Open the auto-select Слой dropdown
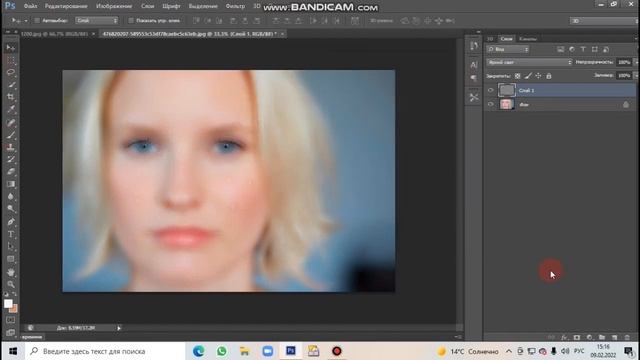The image size is (640, 360). point(97,20)
